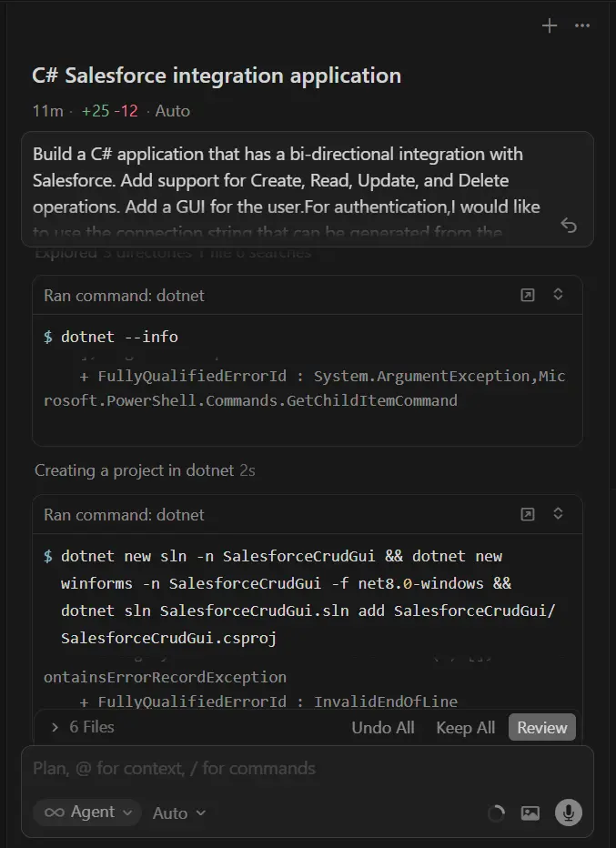The width and height of the screenshot is (616, 848).
Task: Click the loading spinner icon
Action: click(x=497, y=813)
